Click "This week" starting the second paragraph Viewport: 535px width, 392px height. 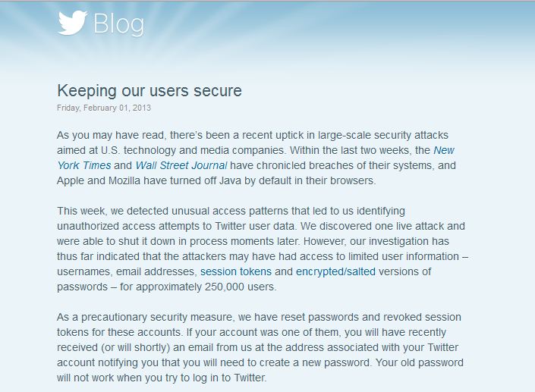tap(81, 211)
